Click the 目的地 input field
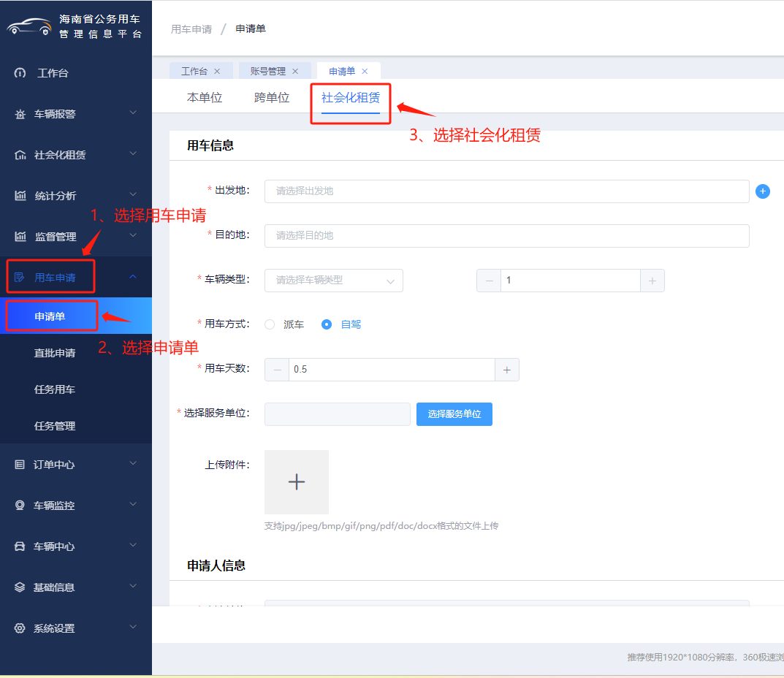 pos(506,236)
